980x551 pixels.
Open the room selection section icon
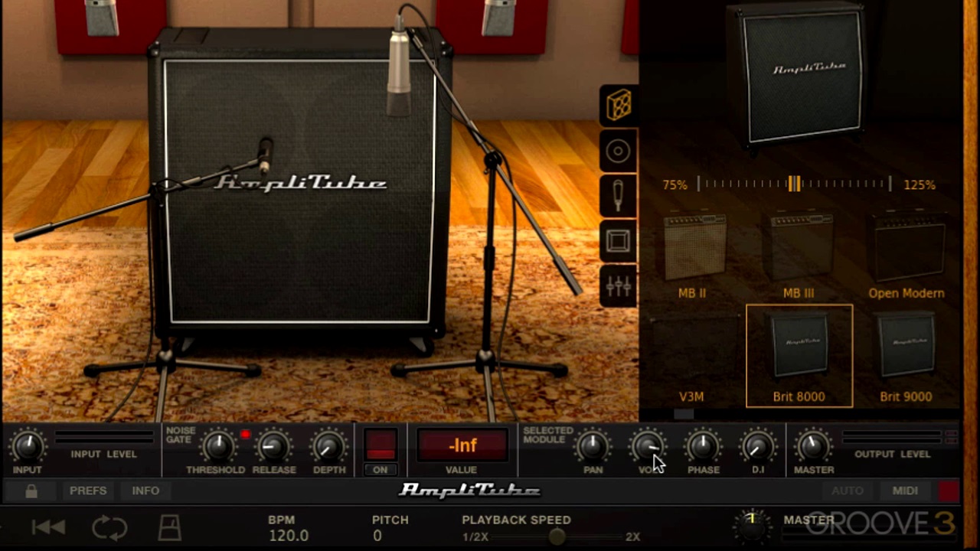point(619,242)
